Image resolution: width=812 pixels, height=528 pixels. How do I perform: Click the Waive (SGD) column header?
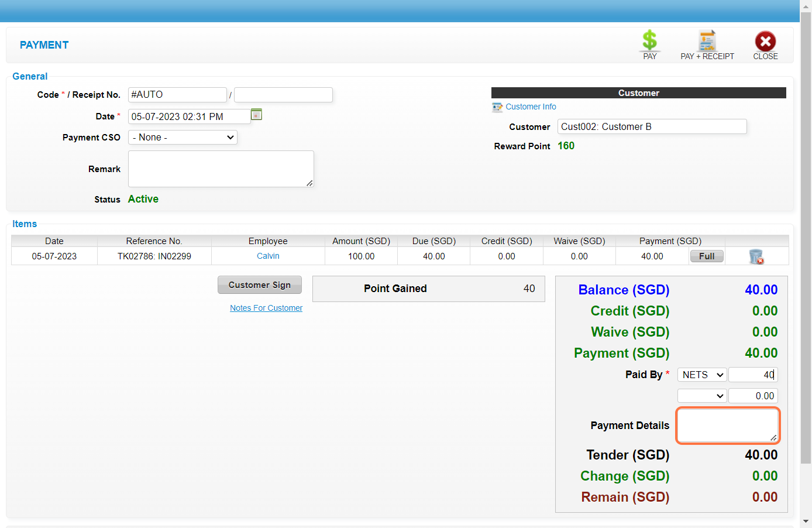point(579,241)
